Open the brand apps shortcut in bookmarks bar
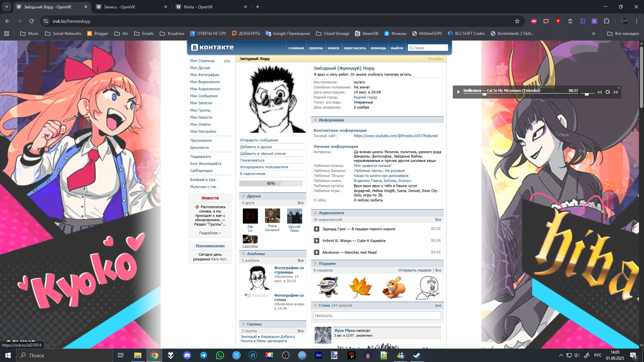The height and width of the screenshot is (362, 644). tap(7, 34)
